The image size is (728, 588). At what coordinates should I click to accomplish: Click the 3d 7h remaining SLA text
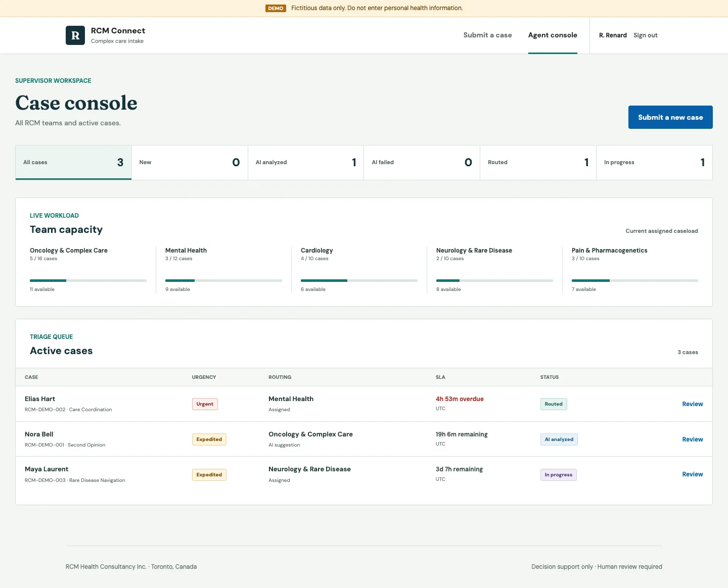[459, 469]
